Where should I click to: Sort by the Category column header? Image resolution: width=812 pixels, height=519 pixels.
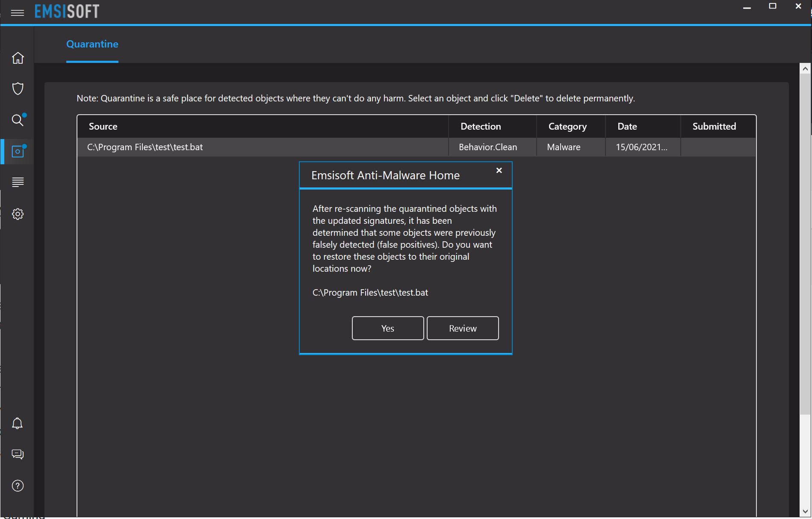pos(571,126)
